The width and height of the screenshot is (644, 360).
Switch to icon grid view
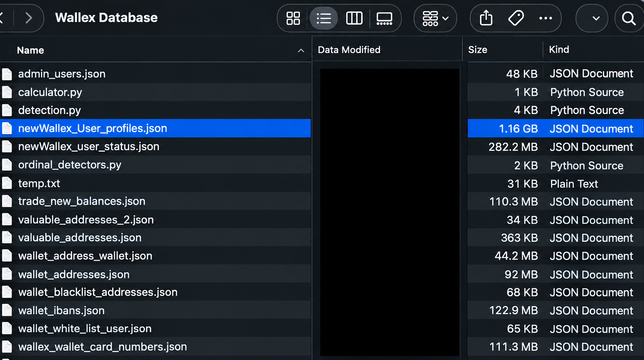293,18
